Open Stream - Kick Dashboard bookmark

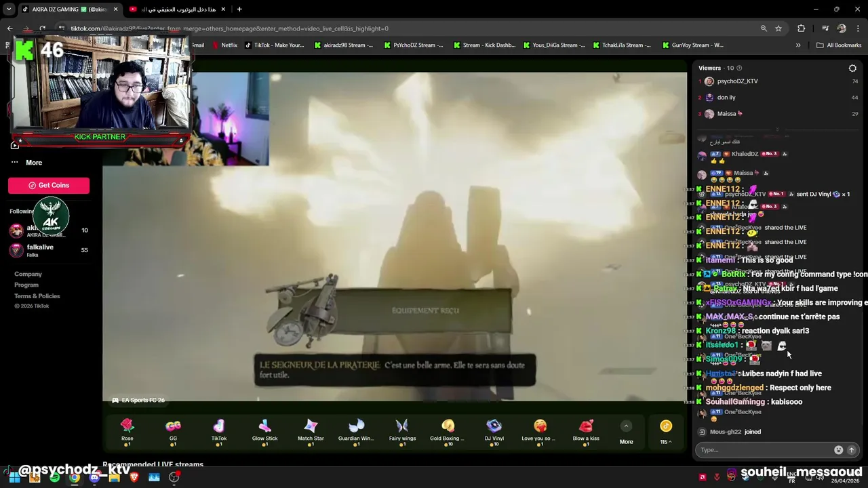(484, 45)
